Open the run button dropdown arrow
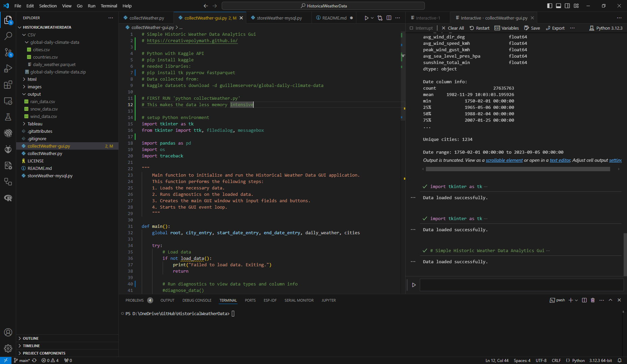 [372, 18]
